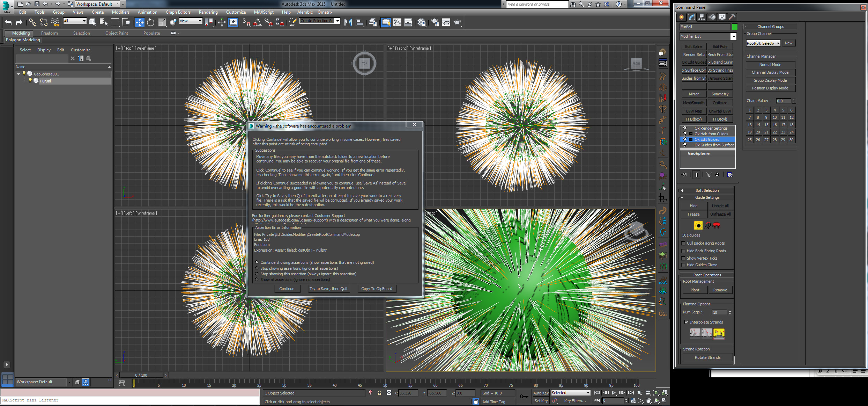
Task: Collapse the GeoSphere001 tree node
Action: point(18,74)
